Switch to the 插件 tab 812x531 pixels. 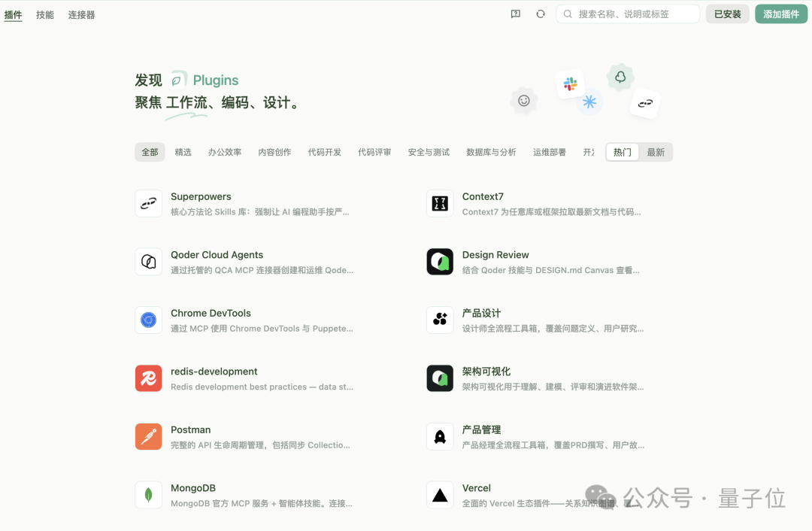13,14
